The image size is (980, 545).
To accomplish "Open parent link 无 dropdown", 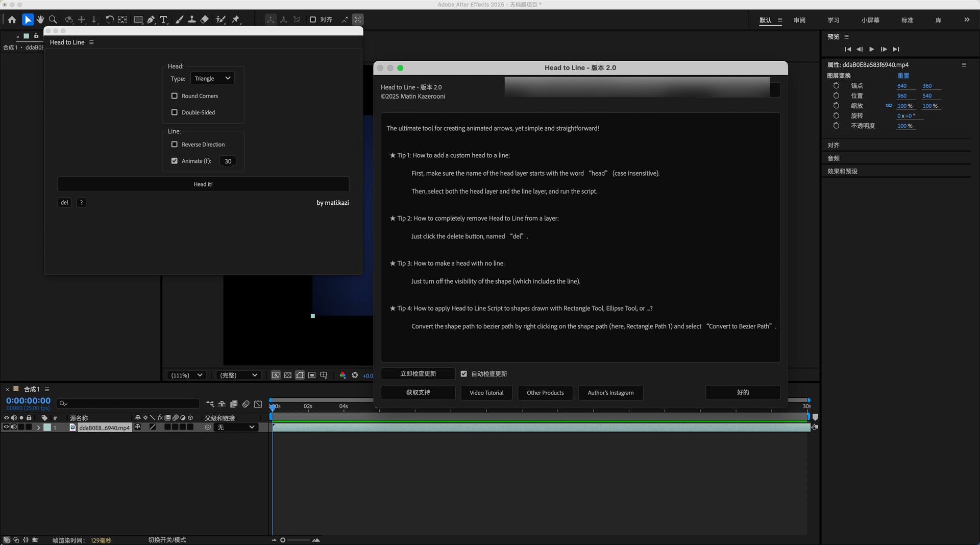I will point(236,428).
